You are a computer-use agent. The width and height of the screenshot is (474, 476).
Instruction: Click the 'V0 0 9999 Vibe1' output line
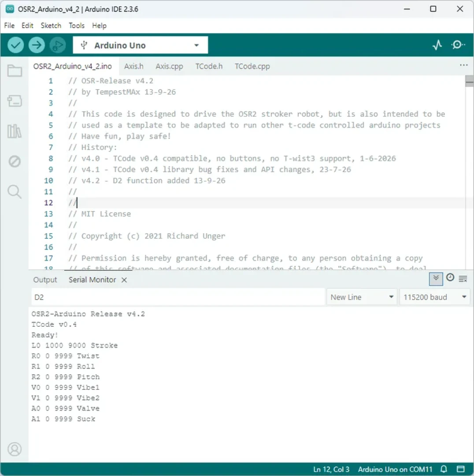pyautogui.click(x=65, y=387)
